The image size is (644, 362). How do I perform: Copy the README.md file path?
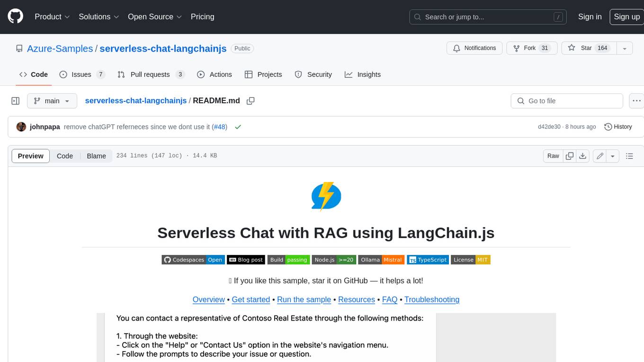click(251, 101)
